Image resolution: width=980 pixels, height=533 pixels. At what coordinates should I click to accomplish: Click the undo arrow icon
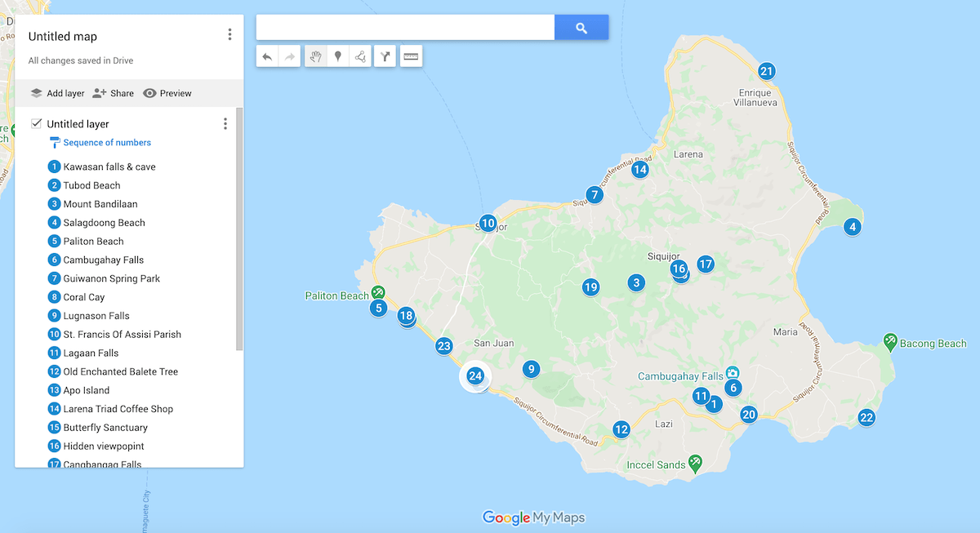[267, 56]
